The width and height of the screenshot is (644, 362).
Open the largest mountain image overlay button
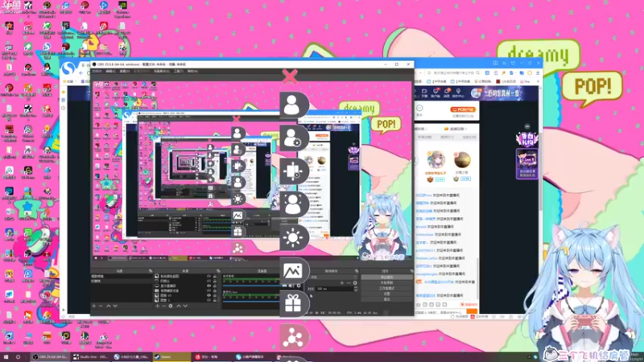(293, 271)
